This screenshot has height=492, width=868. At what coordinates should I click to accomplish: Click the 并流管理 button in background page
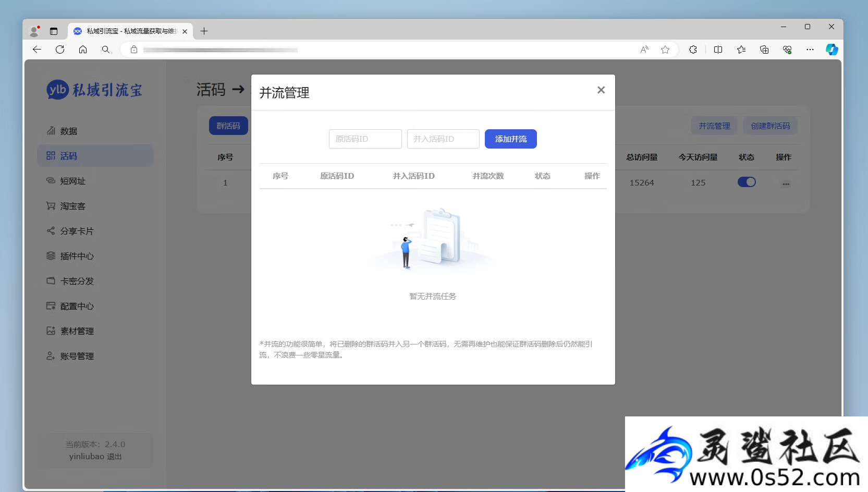click(x=714, y=126)
